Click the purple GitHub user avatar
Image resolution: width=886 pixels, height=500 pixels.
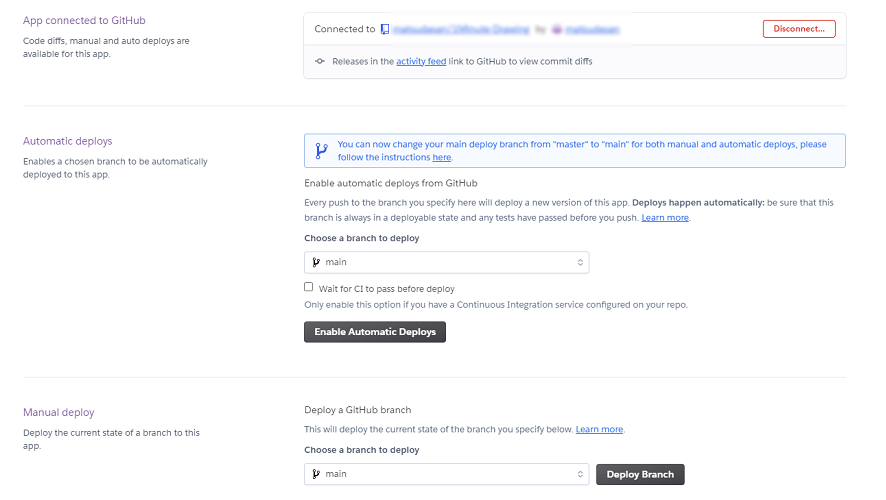(557, 30)
